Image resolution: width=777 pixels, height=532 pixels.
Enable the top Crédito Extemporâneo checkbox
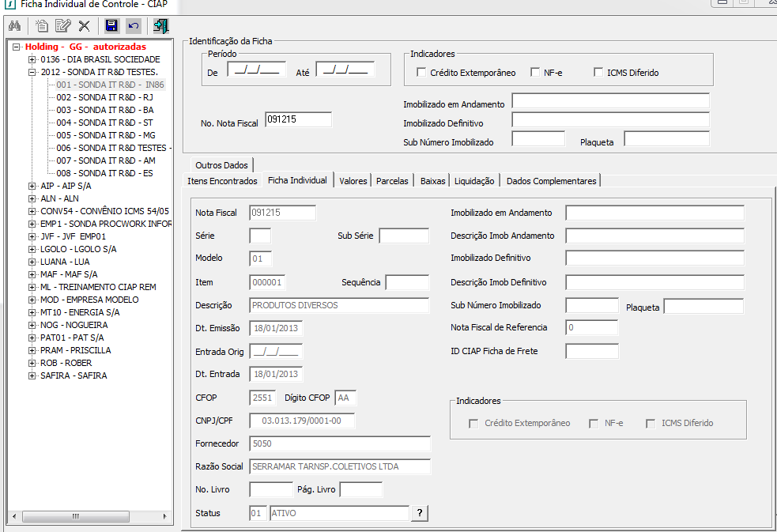(421, 73)
